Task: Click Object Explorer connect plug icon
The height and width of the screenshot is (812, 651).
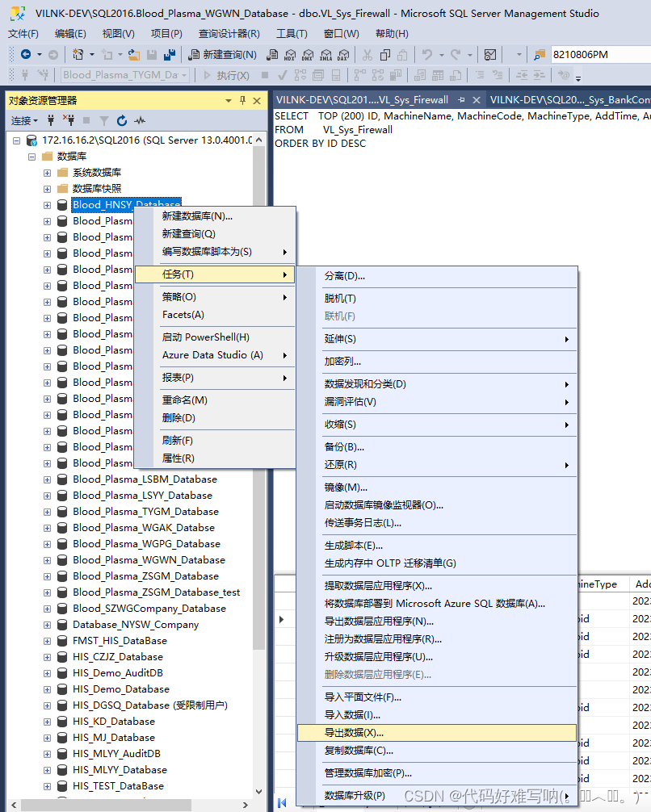Action: click(51, 120)
